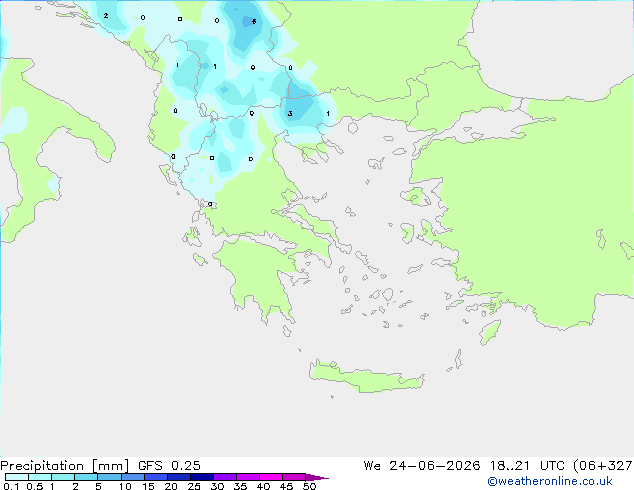Click the '3' precipitation value on the map
The image size is (634, 490).
pyautogui.click(x=290, y=114)
